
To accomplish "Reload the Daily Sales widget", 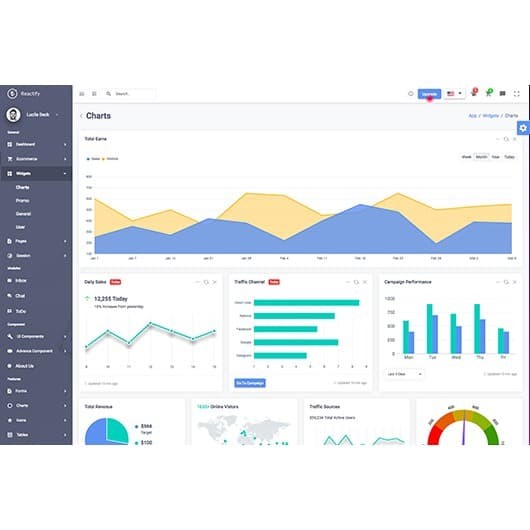I will 206,282.
